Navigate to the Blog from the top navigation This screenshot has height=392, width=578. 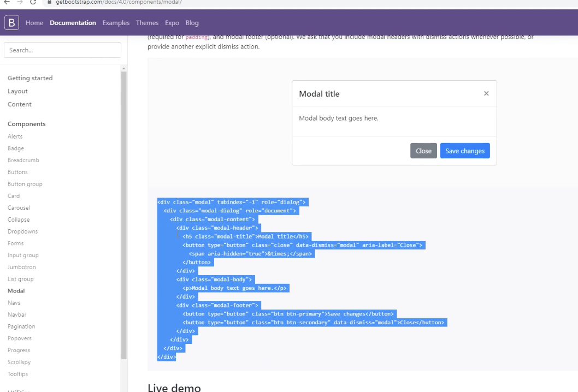pyautogui.click(x=192, y=23)
